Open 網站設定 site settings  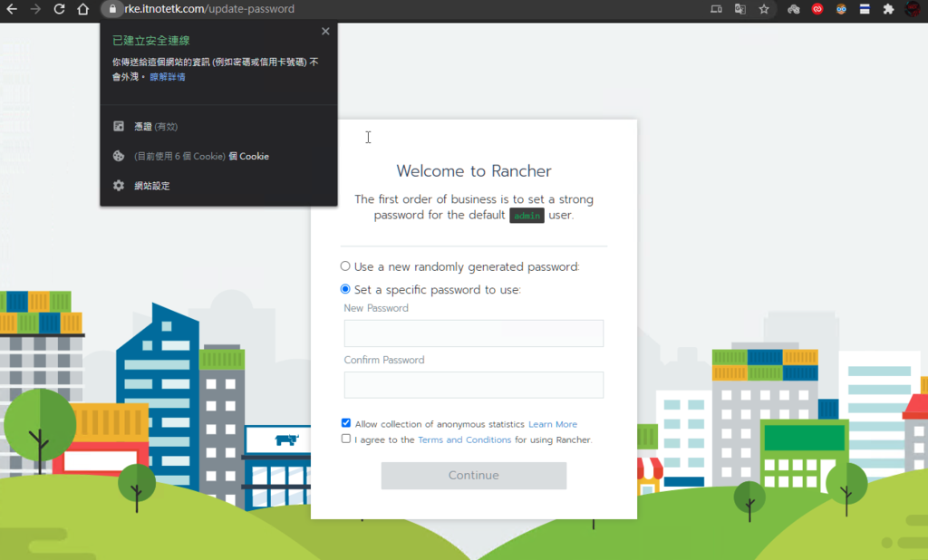pos(152,186)
